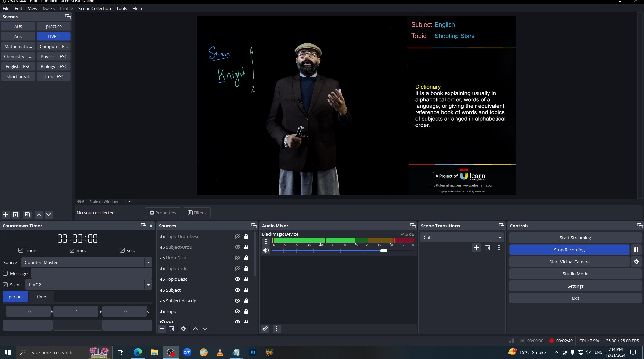Expand the LIVE 2 scene dropdown

click(x=148, y=285)
